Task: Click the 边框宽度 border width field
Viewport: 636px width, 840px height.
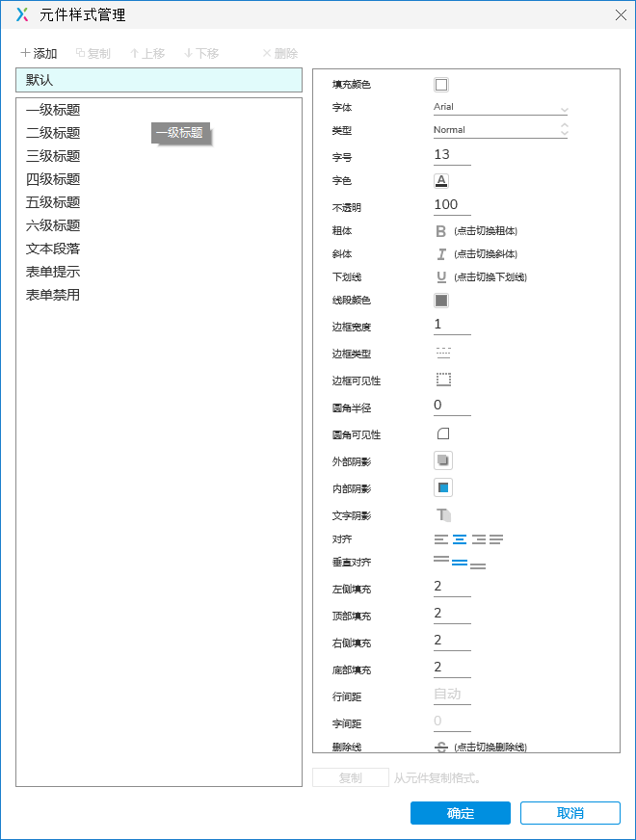Action: pyautogui.click(x=452, y=326)
